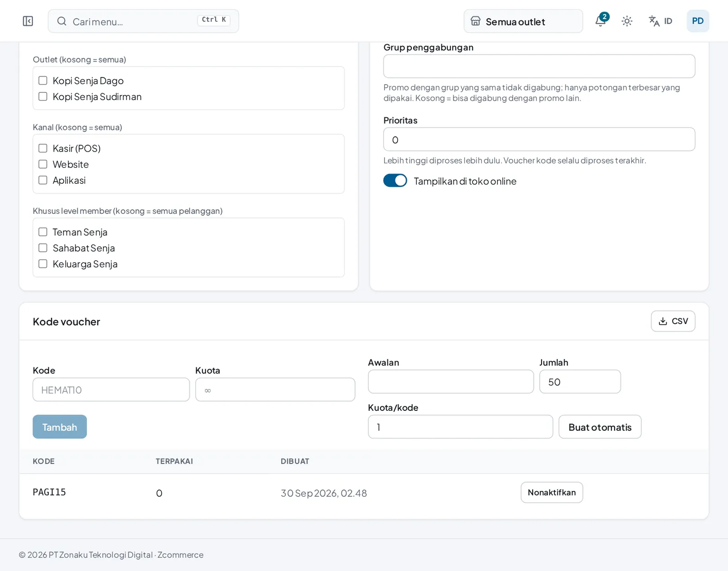The image size is (728, 571).
Task: Download voucher codes as CSV
Action: 673,321
